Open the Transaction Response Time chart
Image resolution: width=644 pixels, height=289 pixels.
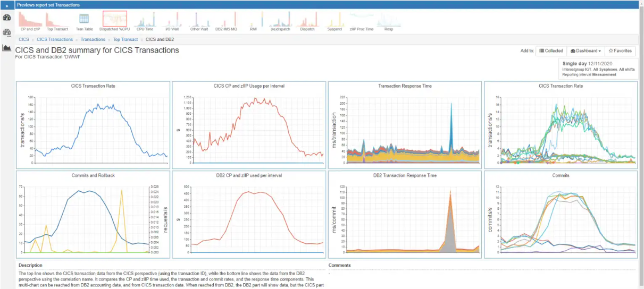pyautogui.click(x=405, y=125)
